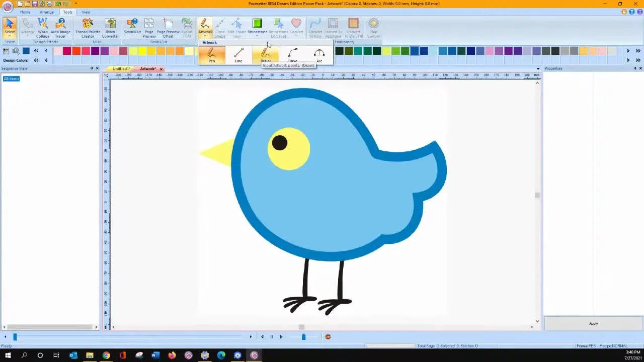Image resolution: width=644 pixels, height=362 pixels.
Task: Click the magnifier icon beside the thread palette
Action: point(16,51)
